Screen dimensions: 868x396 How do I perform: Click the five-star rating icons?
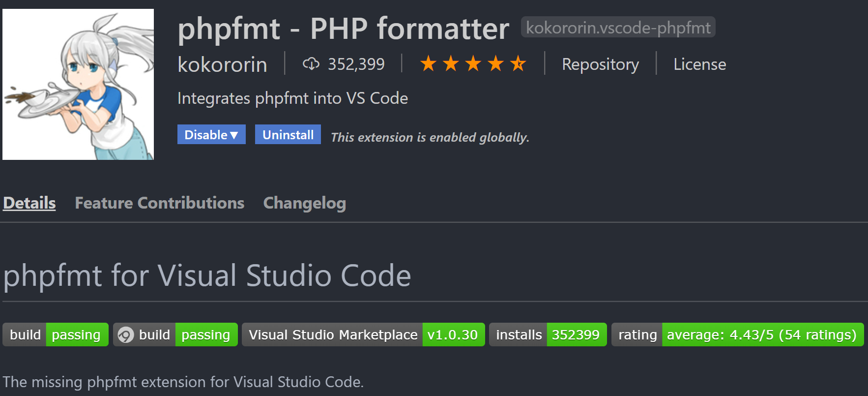[473, 64]
